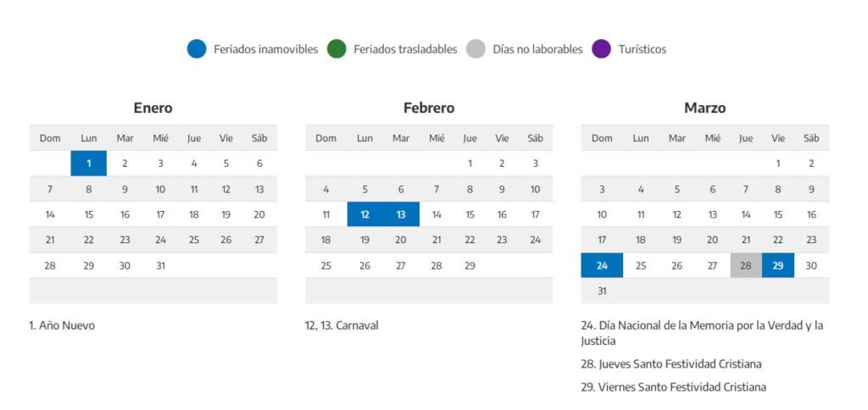The height and width of the screenshot is (410, 868).
Task: Select March 24 highlighted holiday
Action: (x=602, y=265)
